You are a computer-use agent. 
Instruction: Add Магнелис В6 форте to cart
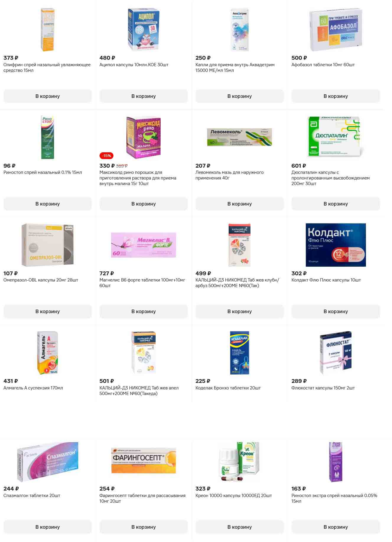144,311
